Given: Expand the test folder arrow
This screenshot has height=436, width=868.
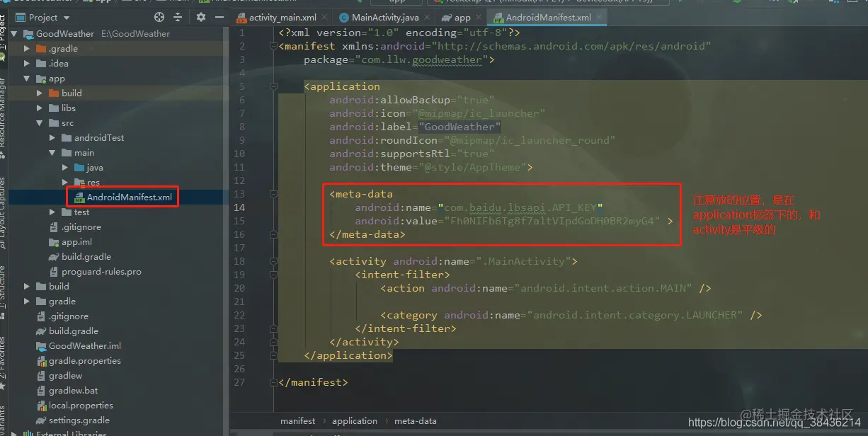Looking at the screenshot, I should point(52,212).
